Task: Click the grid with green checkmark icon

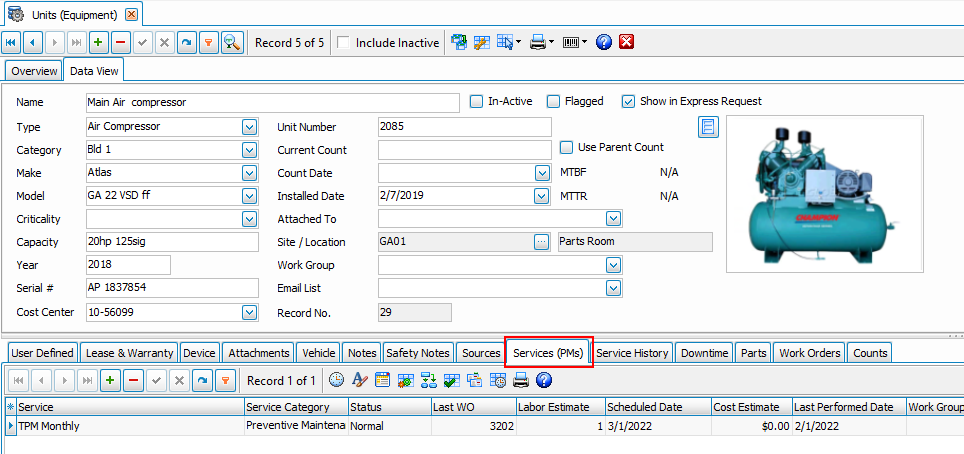Action: click(451, 380)
